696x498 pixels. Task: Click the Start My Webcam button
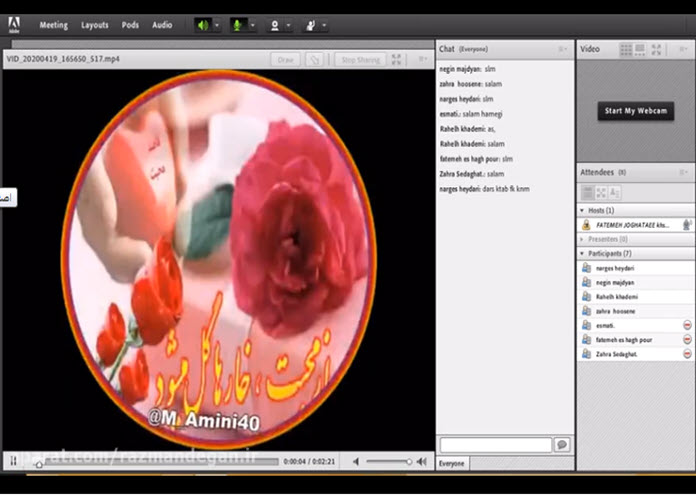[x=636, y=111]
